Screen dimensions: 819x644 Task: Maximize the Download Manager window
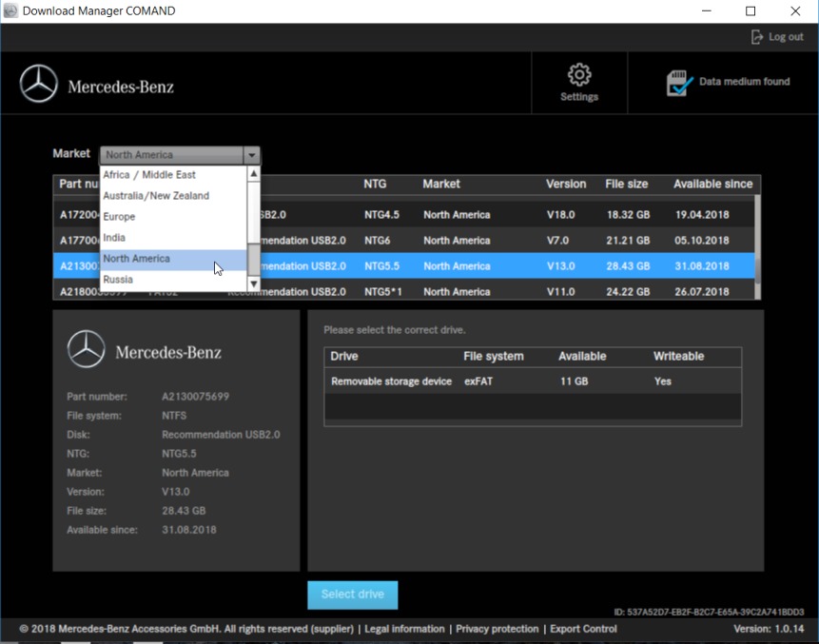pyautogui.click(x=751, y=11)
